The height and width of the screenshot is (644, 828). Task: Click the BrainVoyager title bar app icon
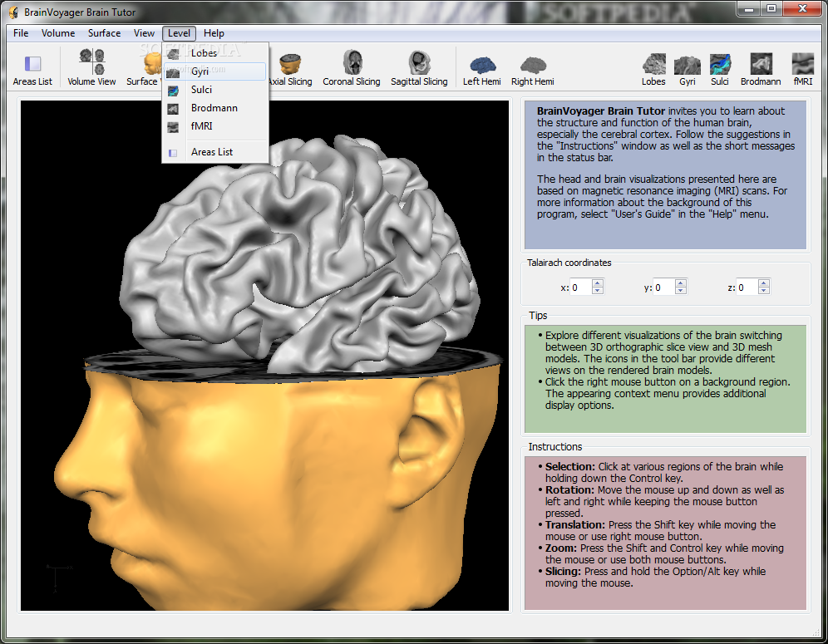pyautogui.click(x=13, y=12)
